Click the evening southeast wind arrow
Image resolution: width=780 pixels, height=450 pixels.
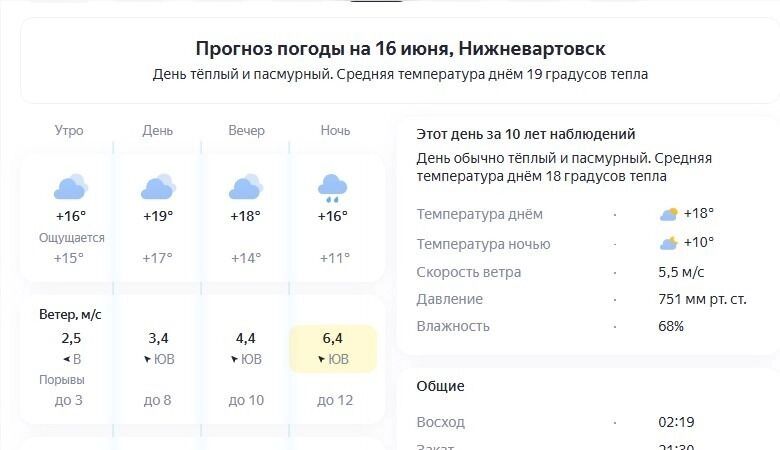234,359
